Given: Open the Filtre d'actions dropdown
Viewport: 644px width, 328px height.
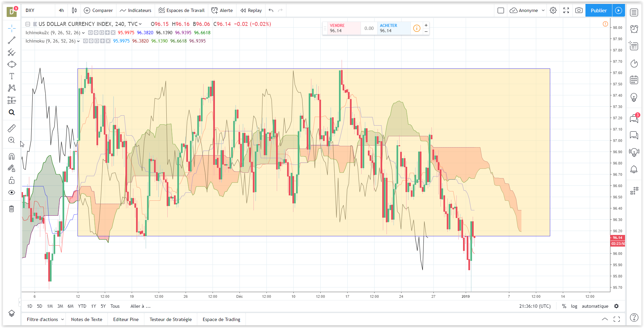Looking at the screenshot, I should pyautogui.click(x=45, y=319).
